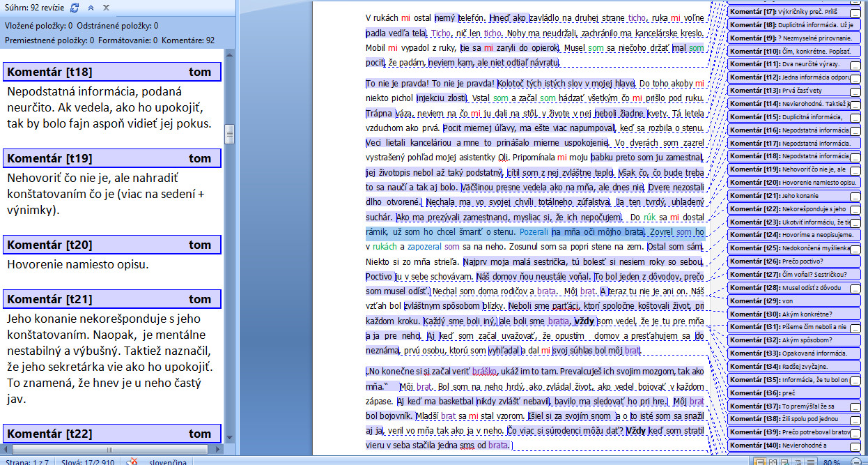Close the reviewing pane
The height and width of the screenshot is (465, 868).
(106, 8)
